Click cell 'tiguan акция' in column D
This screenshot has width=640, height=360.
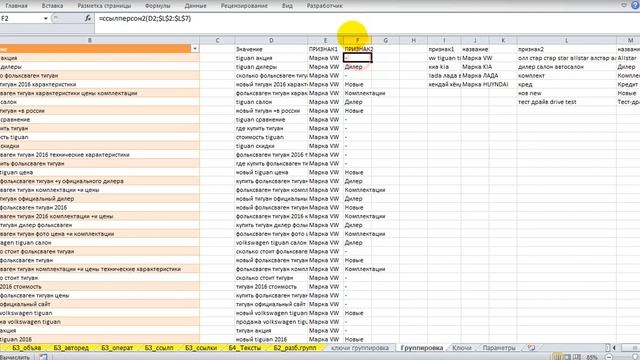(x=271, y=58)
